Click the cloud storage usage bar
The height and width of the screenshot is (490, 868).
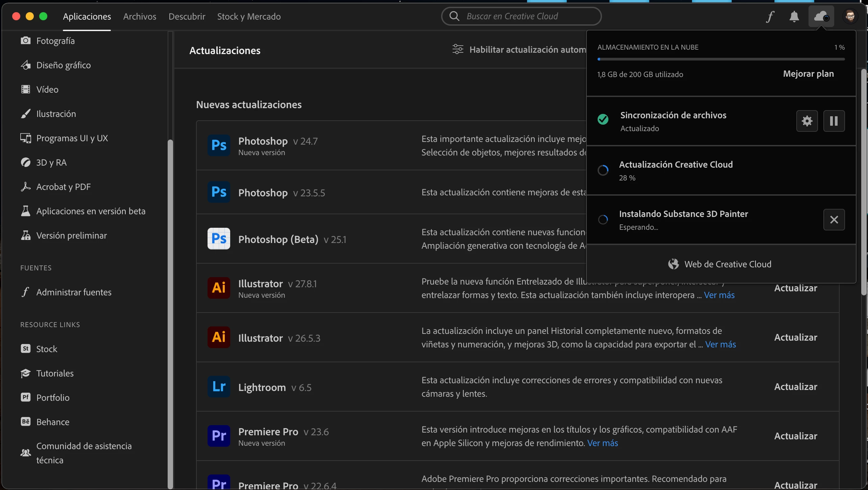pyautogui.click(x=721, y=59)
